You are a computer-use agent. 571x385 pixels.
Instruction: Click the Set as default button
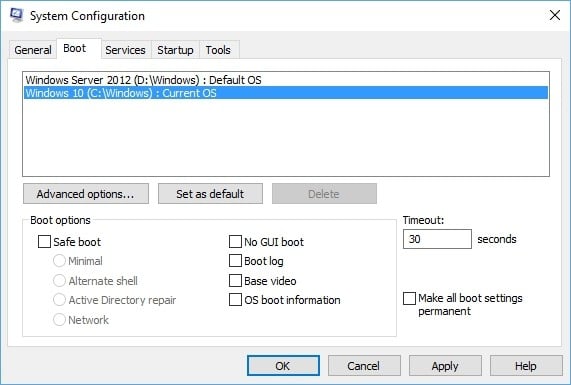pyautogui.click(x=210, y=194)
